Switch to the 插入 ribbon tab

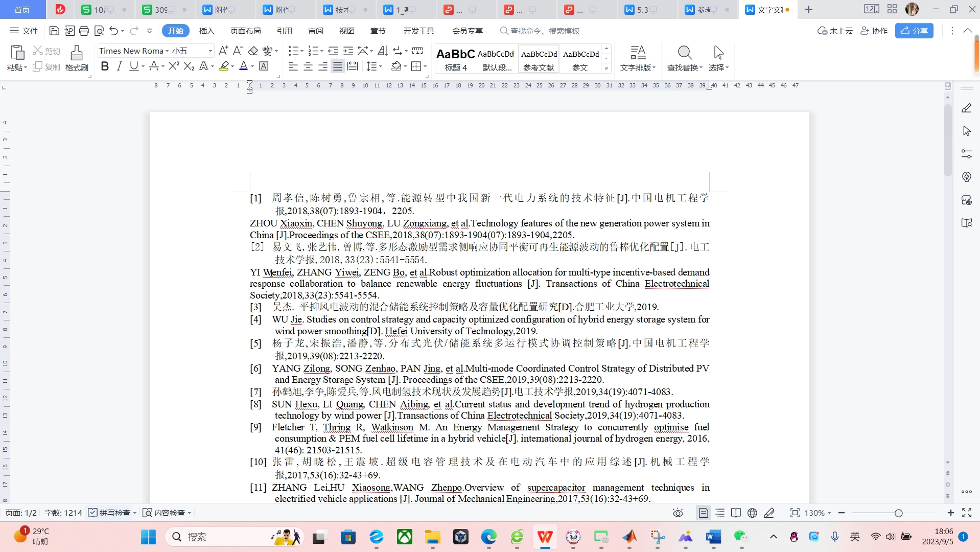click(x=206, y=31)
